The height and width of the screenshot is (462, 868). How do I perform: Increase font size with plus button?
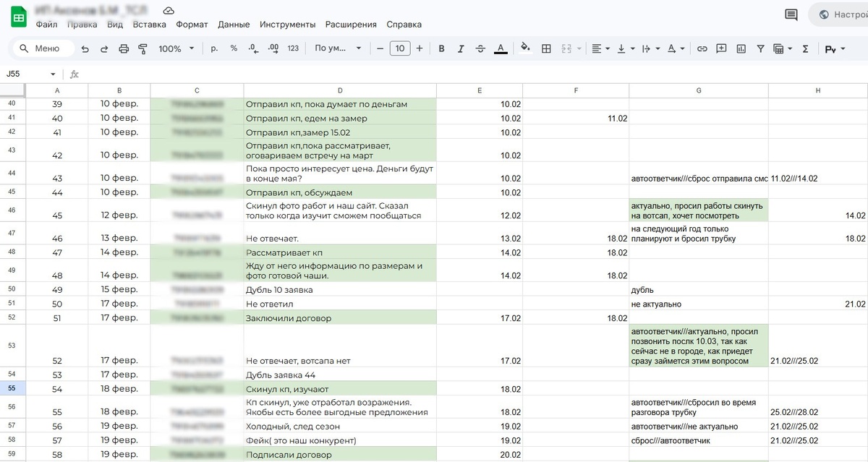tap(419, 48)
